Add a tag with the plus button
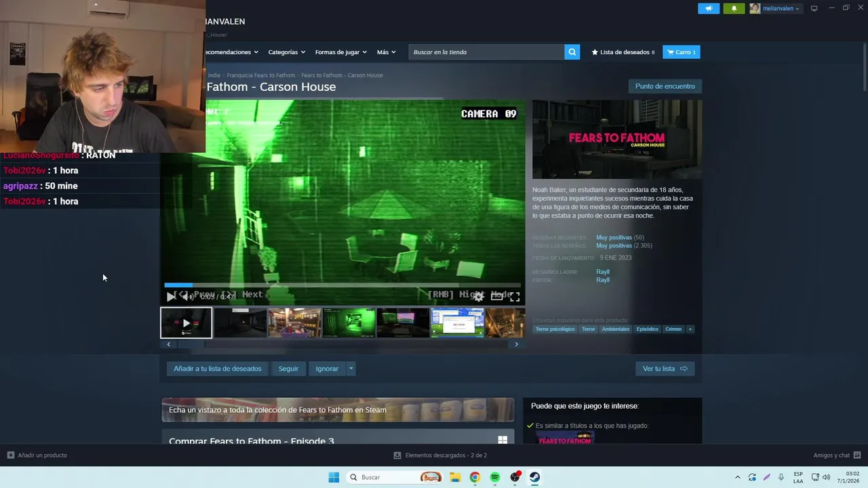The height and width of the screenshot is (488, 868). [x=690, y=329]
